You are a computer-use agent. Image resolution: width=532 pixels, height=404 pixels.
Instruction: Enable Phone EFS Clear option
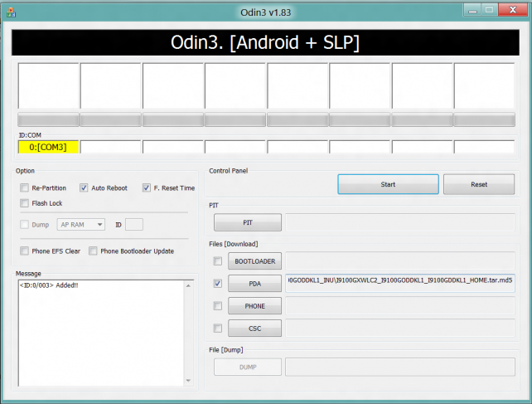(24, 251)
